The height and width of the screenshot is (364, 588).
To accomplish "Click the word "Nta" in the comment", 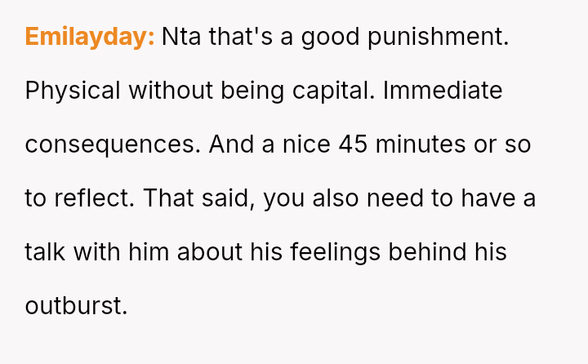I will click(x=180, y=37).
